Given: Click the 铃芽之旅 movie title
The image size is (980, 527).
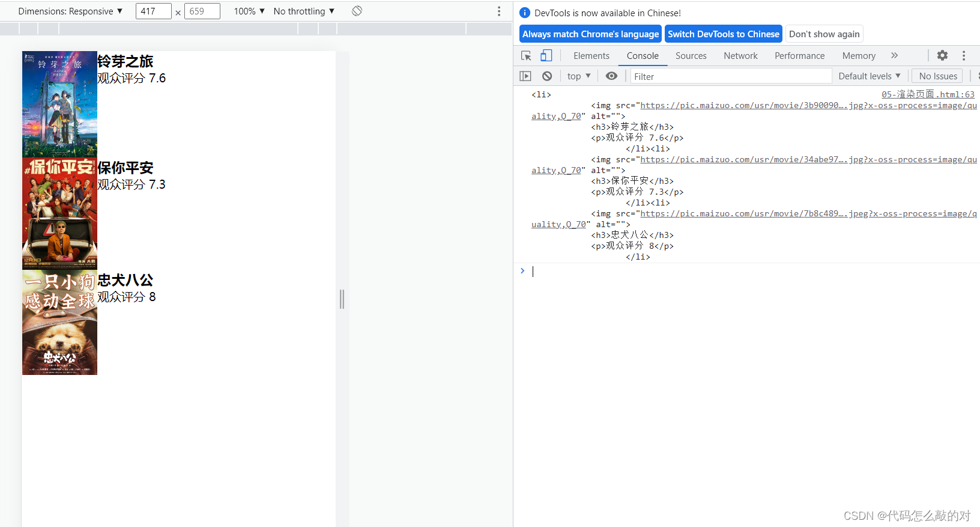Looking at the screenshot, I should [x=126, y=61].
